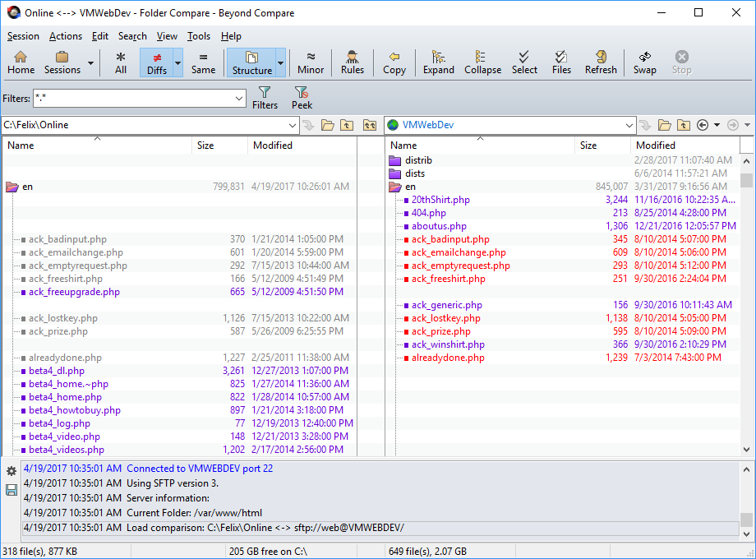Viewport: 756px width, 559px height.
Task: Save the log with the disk icon
Action: coord(11,489)
